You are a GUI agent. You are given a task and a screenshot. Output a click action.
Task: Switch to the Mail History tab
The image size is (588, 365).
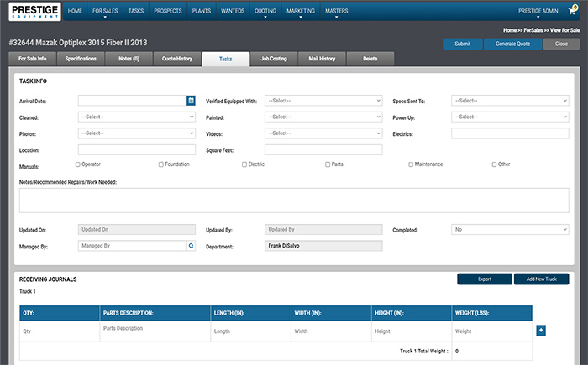[322, 59]
